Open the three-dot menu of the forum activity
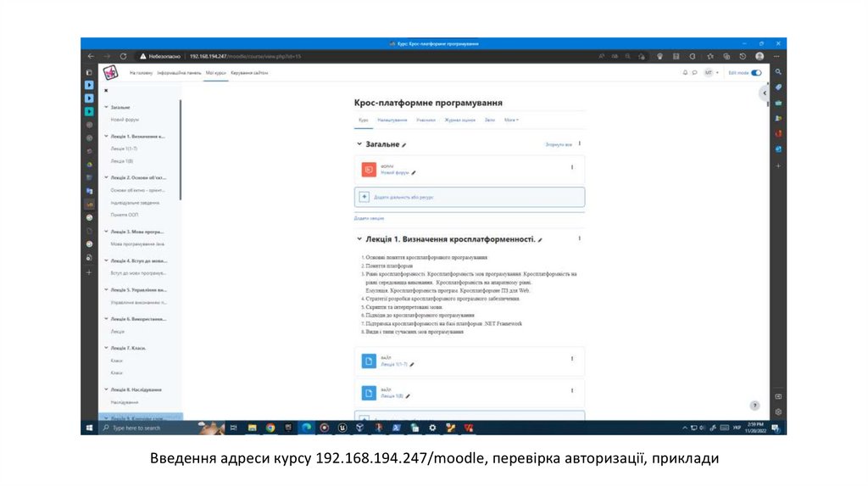Screen dimensions: 868x487 point(572,167)
